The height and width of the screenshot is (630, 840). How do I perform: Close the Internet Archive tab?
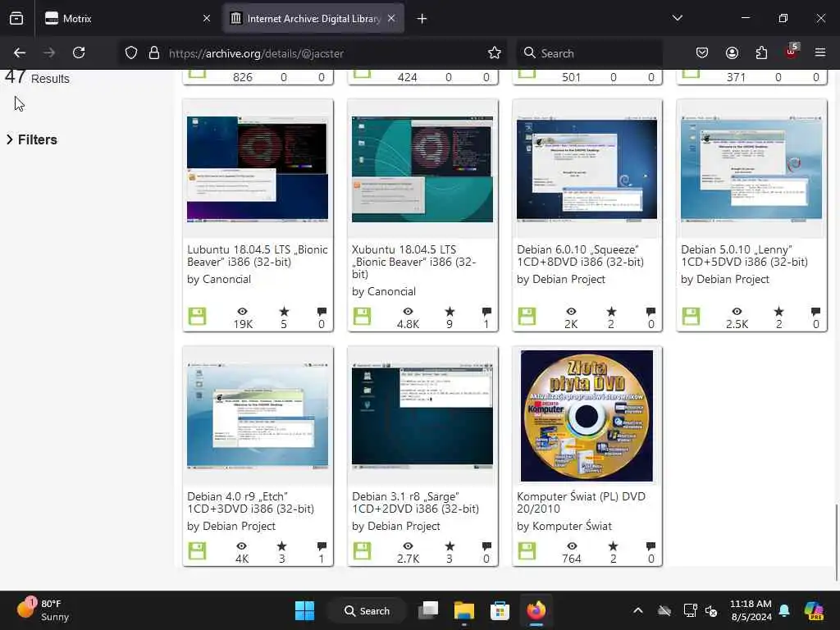391,19
